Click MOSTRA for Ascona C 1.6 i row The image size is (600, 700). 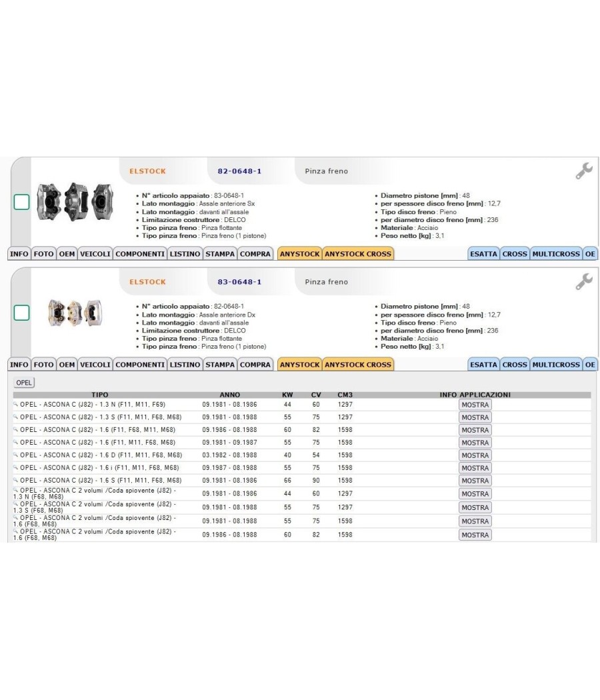pos(475,468)
